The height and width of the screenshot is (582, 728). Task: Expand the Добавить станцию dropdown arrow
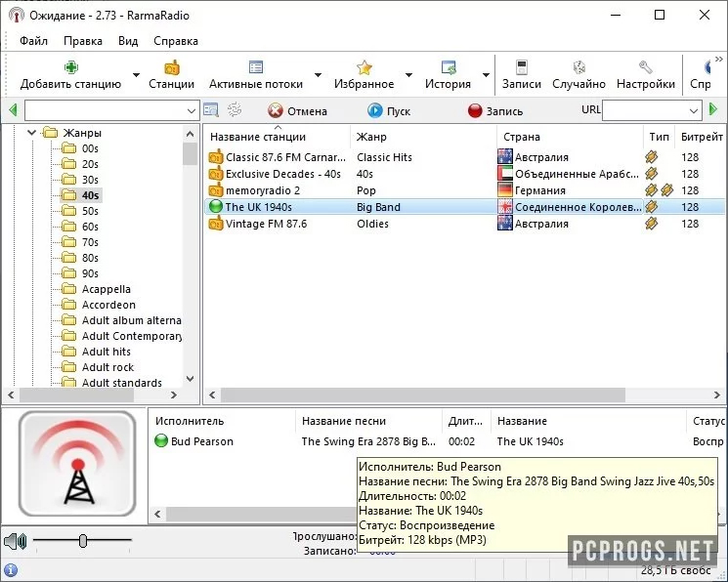[136, 75]
